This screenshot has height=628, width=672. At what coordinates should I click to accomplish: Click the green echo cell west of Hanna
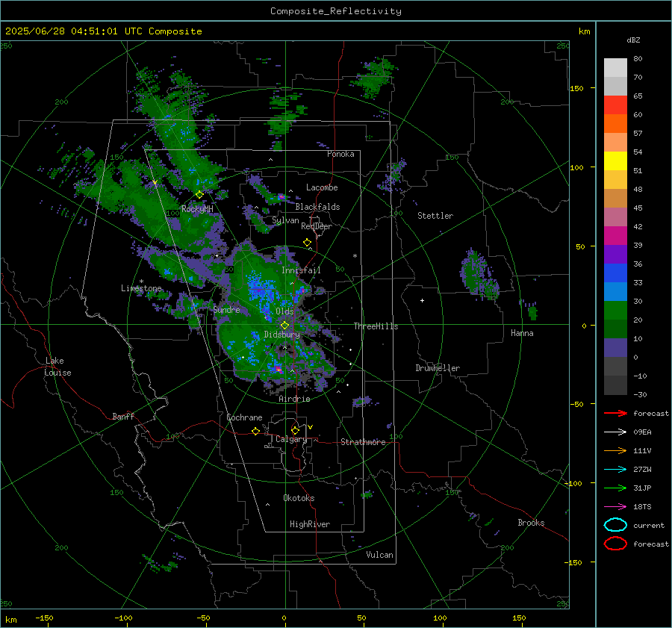479,273
